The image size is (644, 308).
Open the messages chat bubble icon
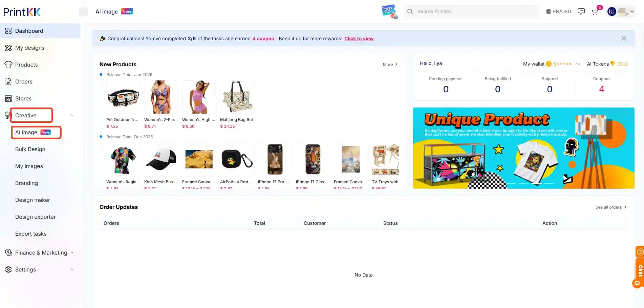click(x=581, y=11)
